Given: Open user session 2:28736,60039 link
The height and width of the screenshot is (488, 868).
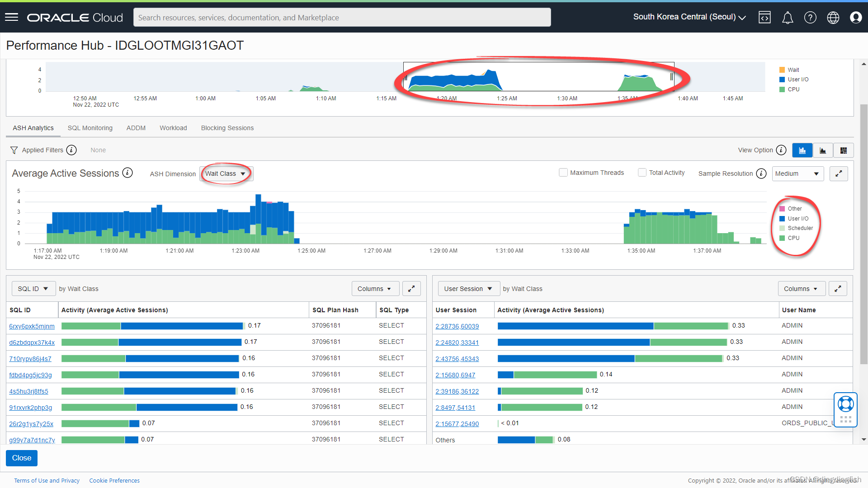Looking at the screenshot, I should [457, 326].
